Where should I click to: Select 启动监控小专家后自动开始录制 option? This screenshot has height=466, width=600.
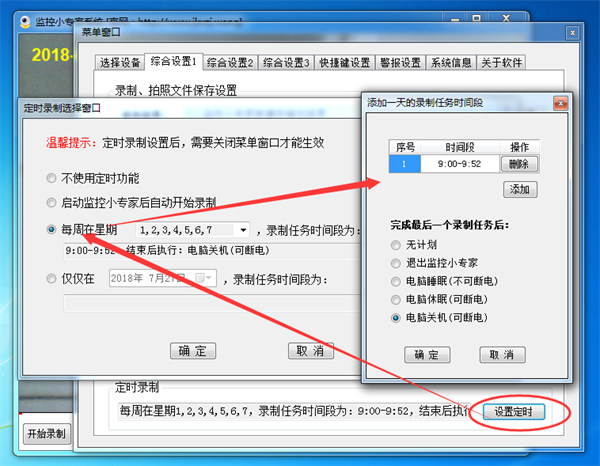[x=51, y=202]
